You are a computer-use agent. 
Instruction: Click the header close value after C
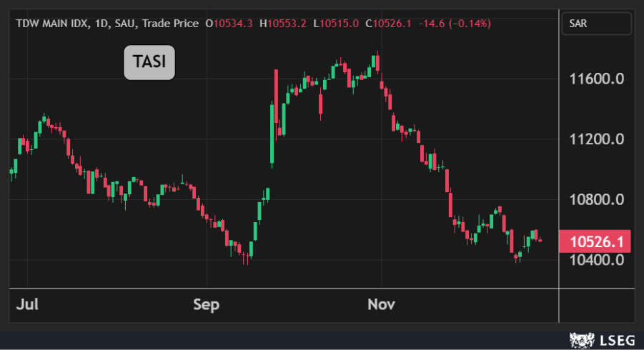(392, 24)
